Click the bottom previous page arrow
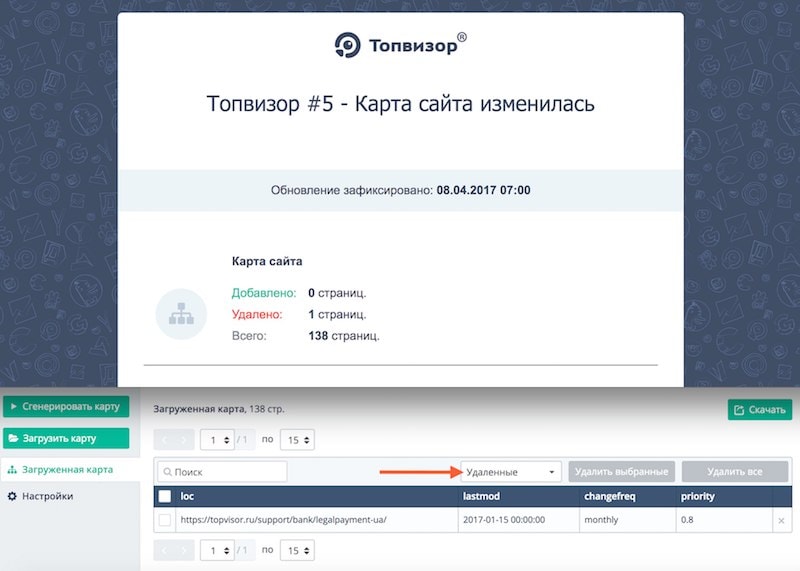The width and height of the screenshot is (800, 571). 164,550
